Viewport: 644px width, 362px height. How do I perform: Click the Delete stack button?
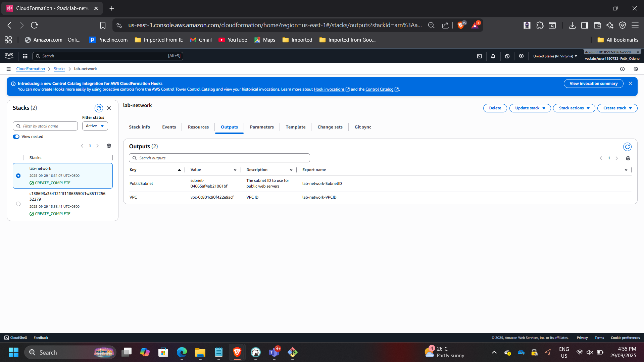[495, 108]
